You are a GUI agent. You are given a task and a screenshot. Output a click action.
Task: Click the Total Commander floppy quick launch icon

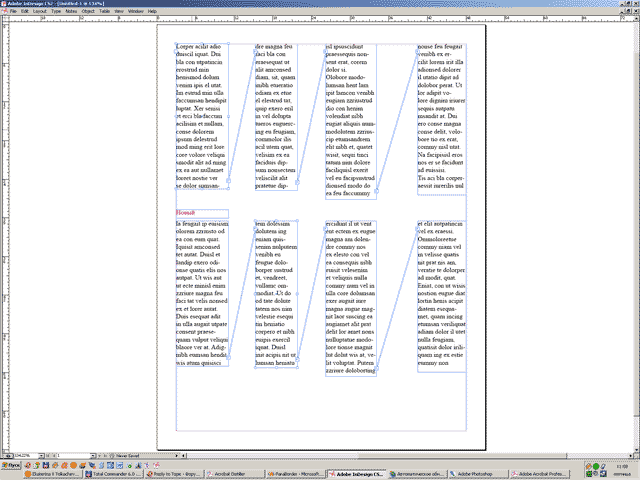[x=46, y=465]
